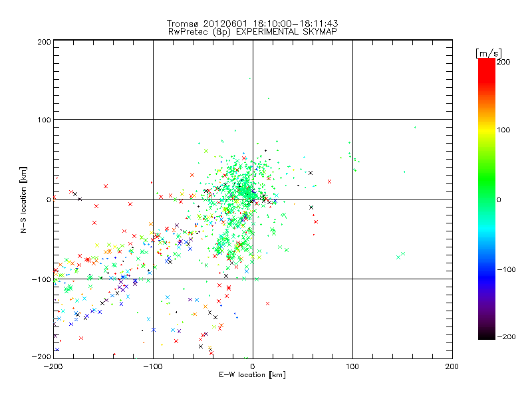Click the y-axis tick label '-200' at bottom
Image resolution: width=532 pixels, height=399 pixels.
pos(41,356)
